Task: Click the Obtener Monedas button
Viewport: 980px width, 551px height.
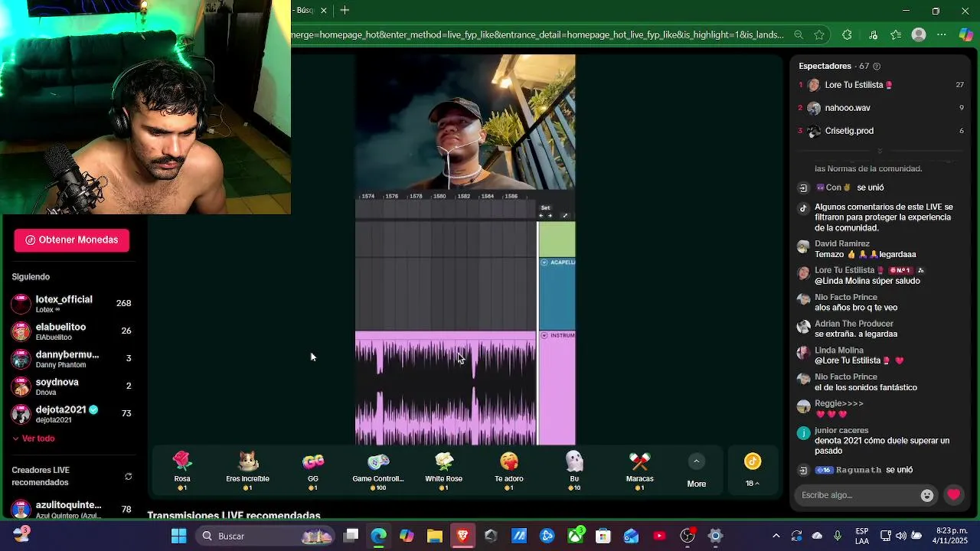Action: tap(72, 240)
